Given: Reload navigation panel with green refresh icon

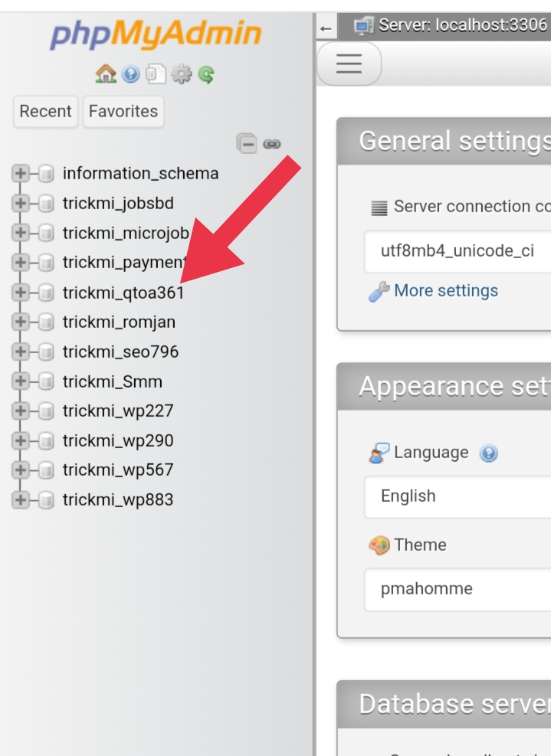Looking at the screenshot, I should coord(205,74).
